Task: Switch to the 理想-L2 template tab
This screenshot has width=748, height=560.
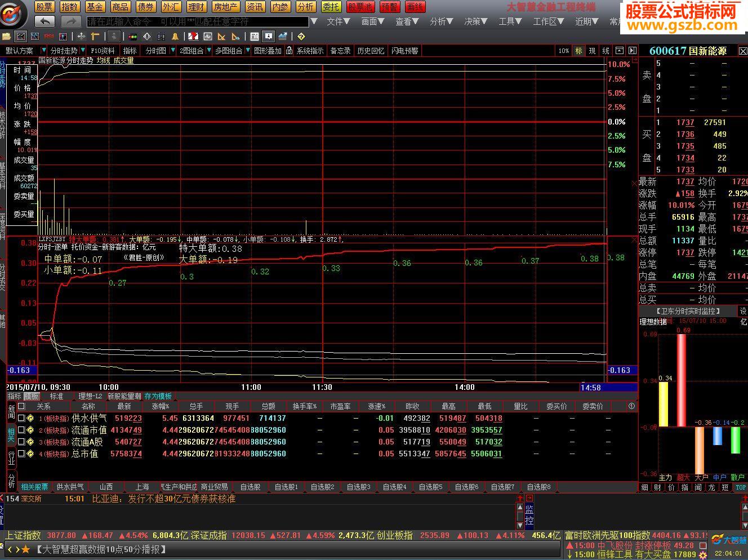Action: coord(90,396)
